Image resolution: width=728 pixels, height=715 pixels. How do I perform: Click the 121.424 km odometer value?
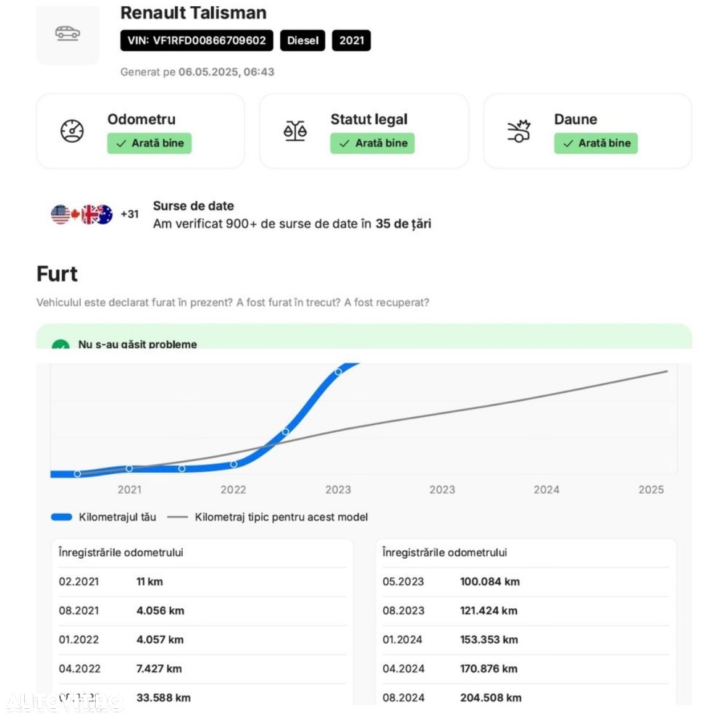click(488, 611)
